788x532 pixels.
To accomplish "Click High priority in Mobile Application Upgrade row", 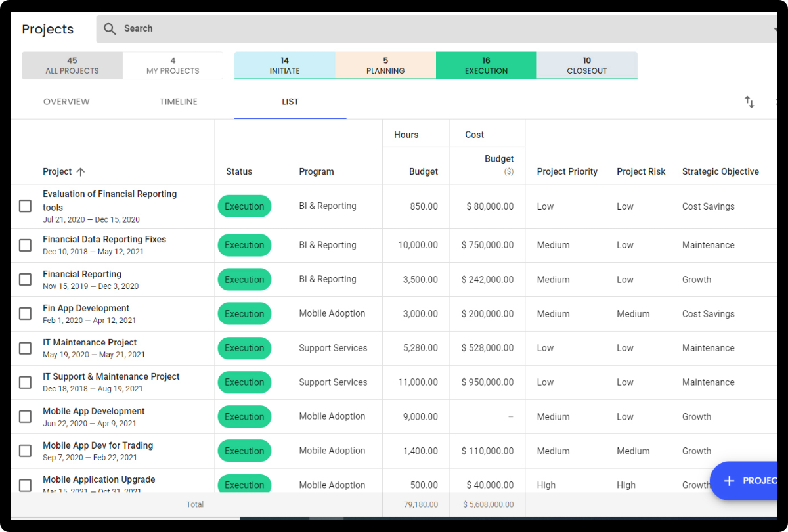I will (x=546, y=485).
